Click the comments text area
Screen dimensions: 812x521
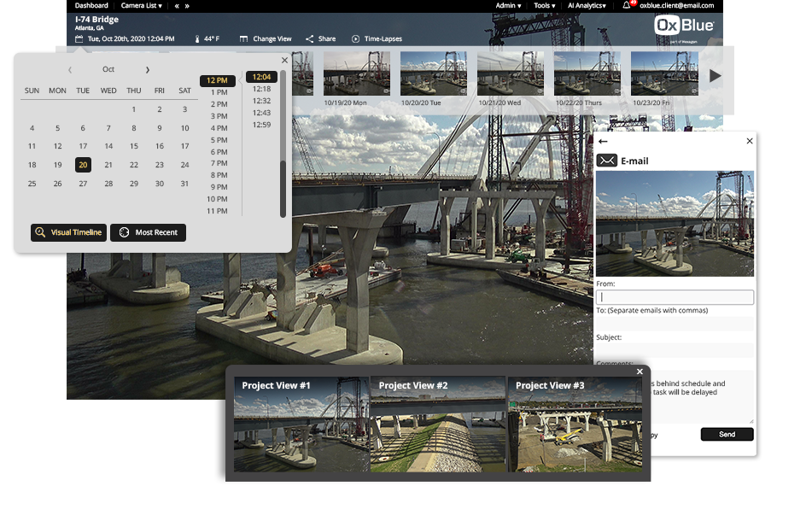[702, 396]
